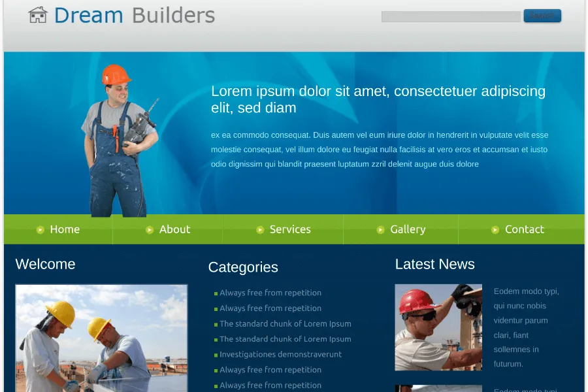Click the house logo icon

[x=38, y=15]
